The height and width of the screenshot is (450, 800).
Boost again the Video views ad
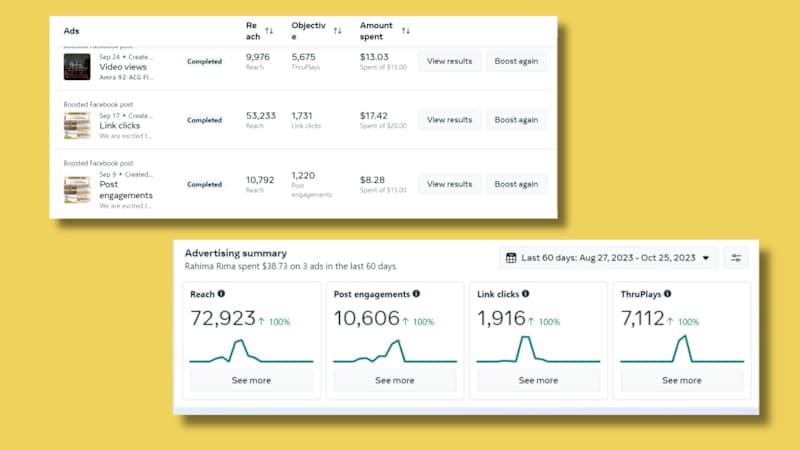coord(516,61)
